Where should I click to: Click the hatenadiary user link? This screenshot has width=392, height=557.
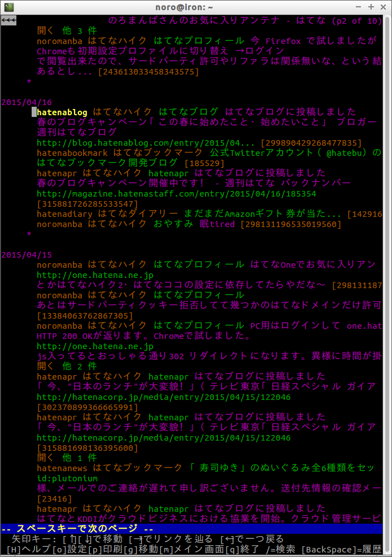coord(64,214)
